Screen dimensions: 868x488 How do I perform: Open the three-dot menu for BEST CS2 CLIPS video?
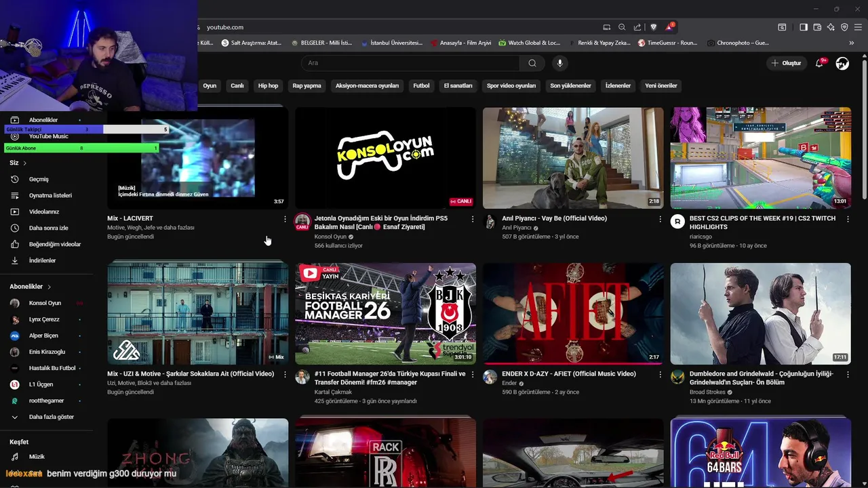click(x=848, y=219)
